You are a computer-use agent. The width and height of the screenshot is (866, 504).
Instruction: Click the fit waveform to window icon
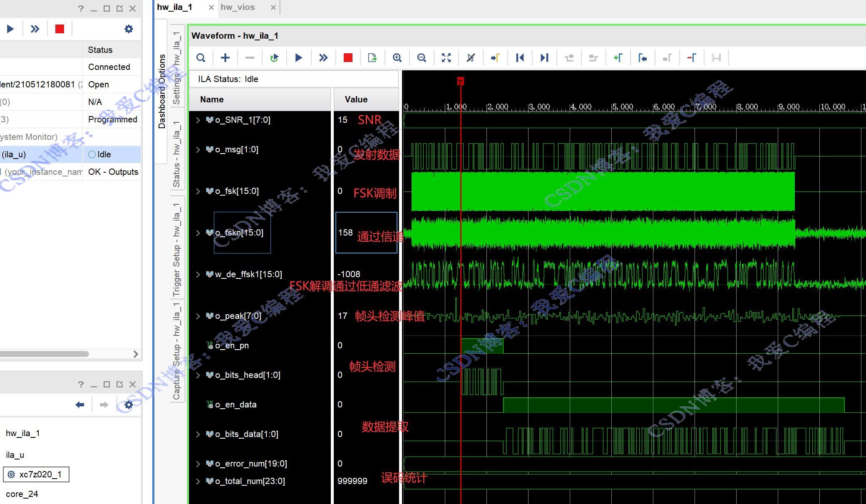[x=446, y=57]
